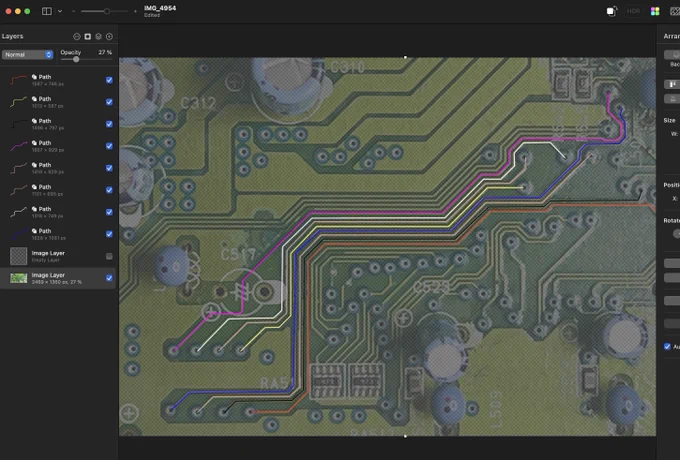Select the yellow path layer thumbnail
680x460 pixels.
[18, 102]
